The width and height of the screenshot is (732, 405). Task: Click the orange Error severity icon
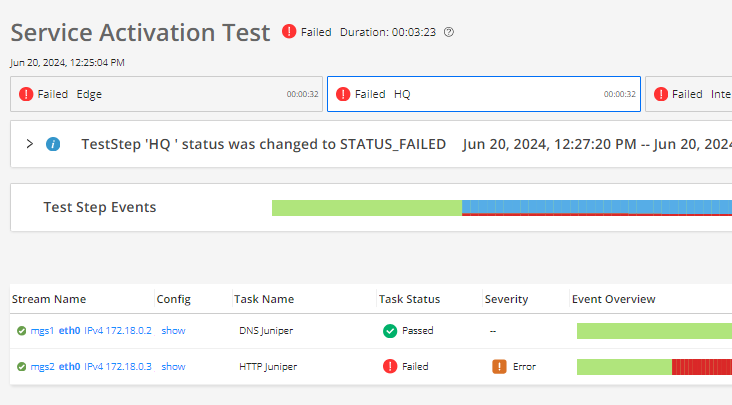[499, 366]
